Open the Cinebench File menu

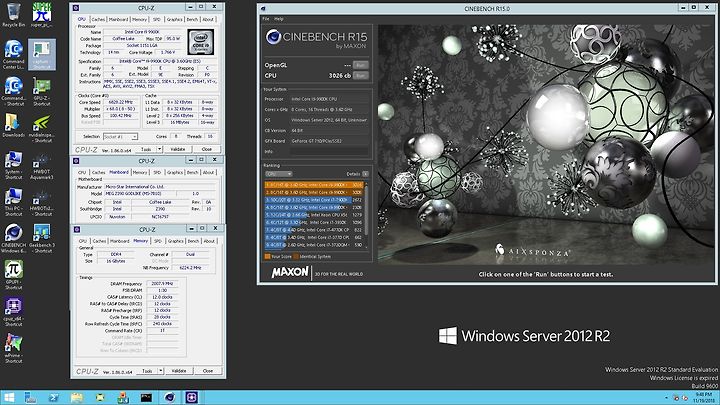click(x=266, y=19)
